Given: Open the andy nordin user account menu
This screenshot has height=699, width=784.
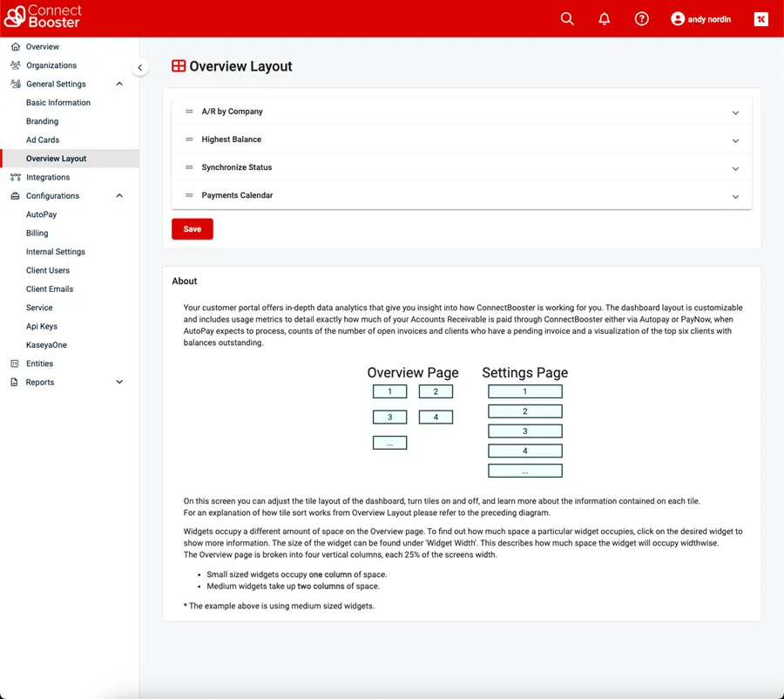Looking at the screenshot, I should pyautogui.click(x=701, y=19).
